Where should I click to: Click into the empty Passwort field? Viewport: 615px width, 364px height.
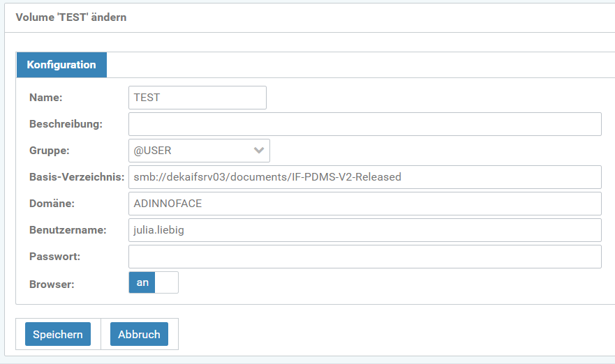coord(364,257)
